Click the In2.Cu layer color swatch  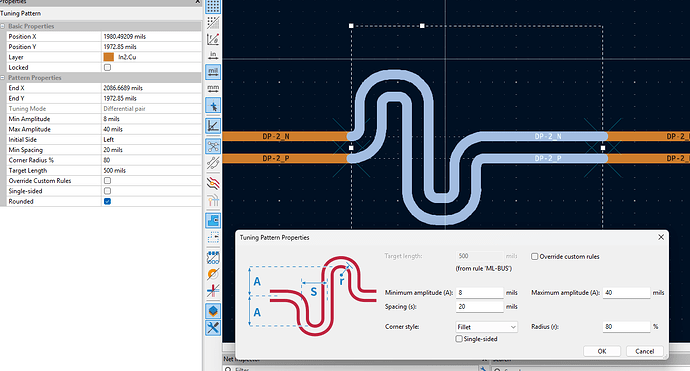pos(109,57)
